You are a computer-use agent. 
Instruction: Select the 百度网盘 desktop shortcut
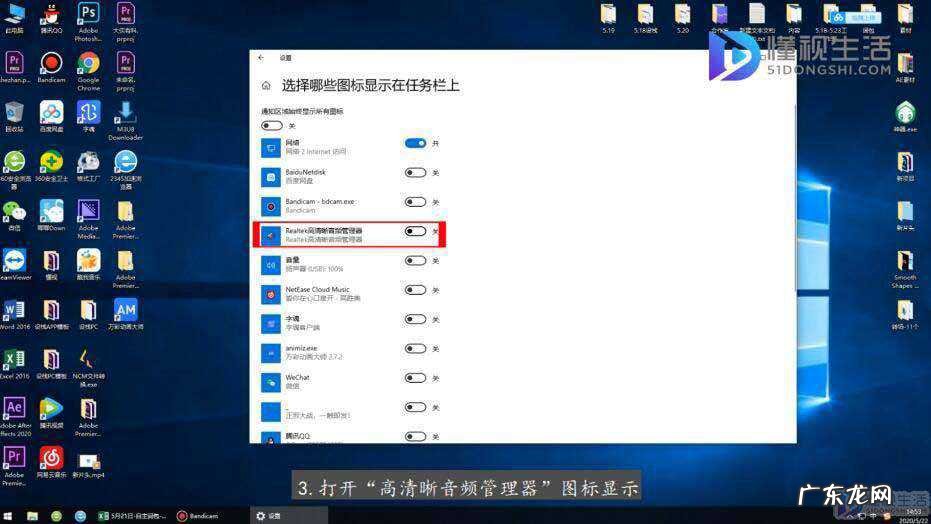[x=51, y=117]
